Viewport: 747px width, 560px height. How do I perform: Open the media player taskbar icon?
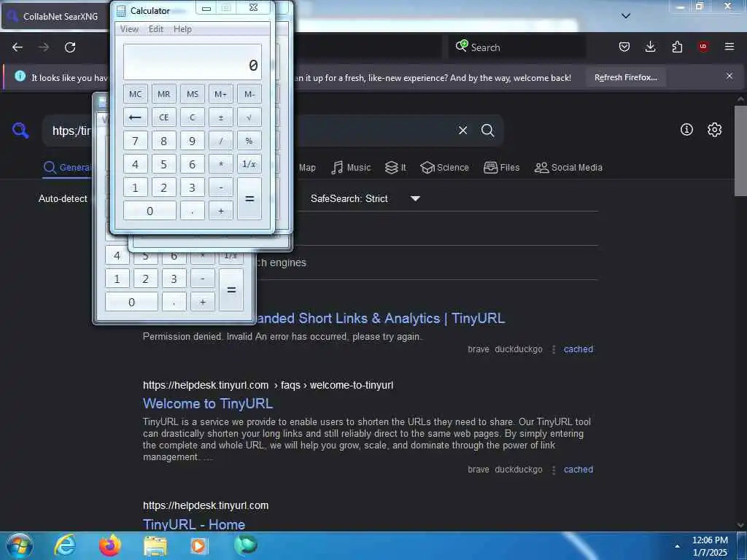click(x=199, y=546)
